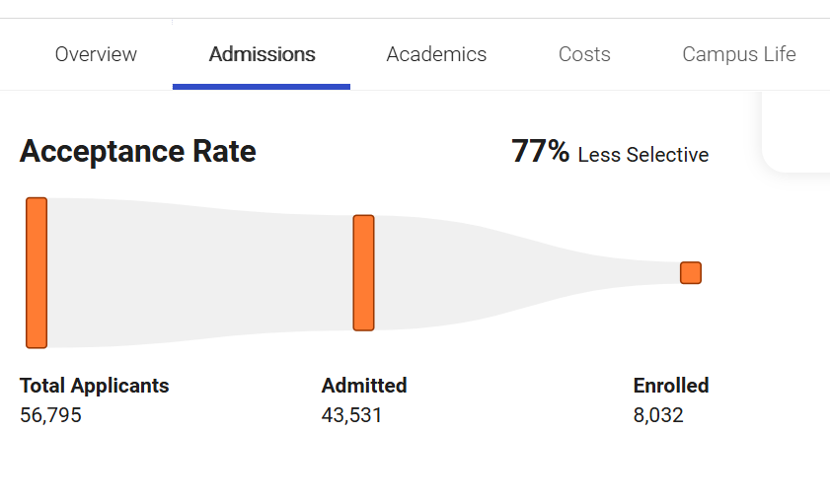
Task: Click the Acceptance Rate heading
Action: [137, 152]
